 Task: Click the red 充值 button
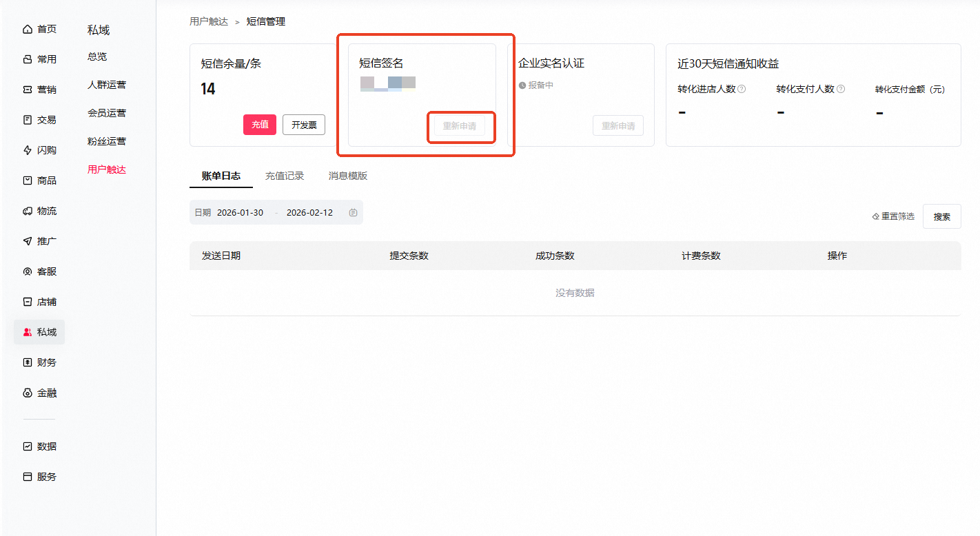pos(260,125)
